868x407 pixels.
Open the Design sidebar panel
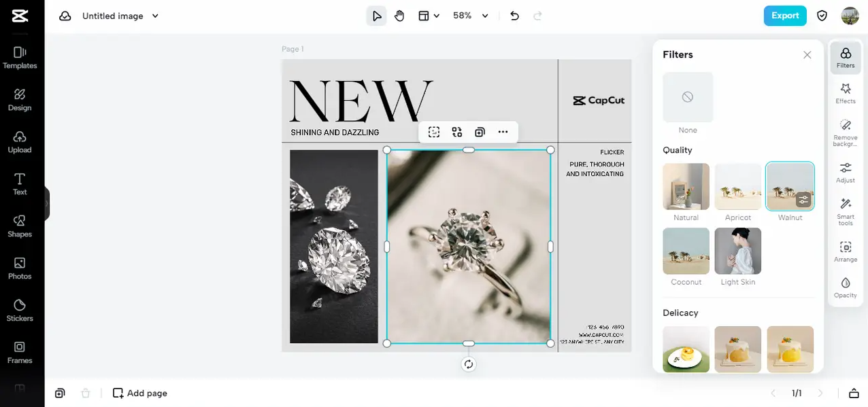coord(20,100)
